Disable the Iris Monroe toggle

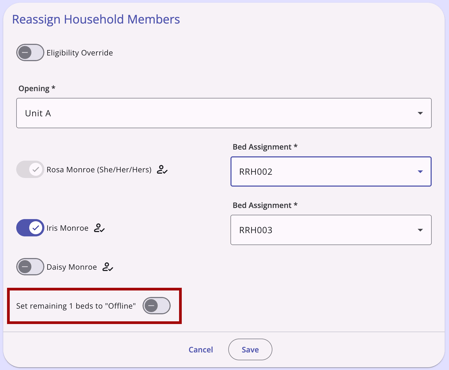click(30, 228)
